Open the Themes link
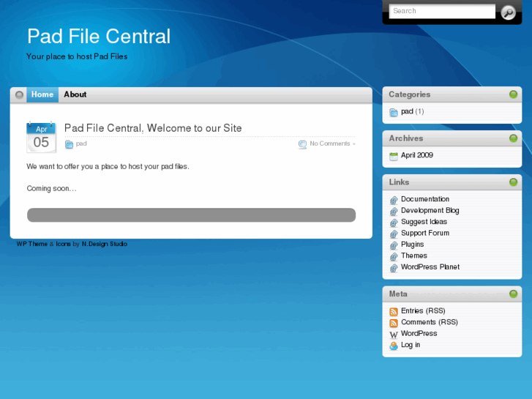This screenshot has width=532, height=399. [x=414, y=256]
